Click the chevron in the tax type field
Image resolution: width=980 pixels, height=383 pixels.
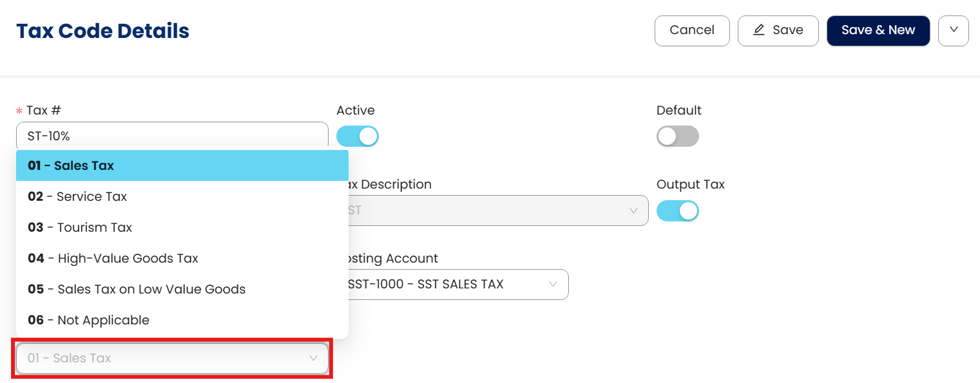(314, 359)
